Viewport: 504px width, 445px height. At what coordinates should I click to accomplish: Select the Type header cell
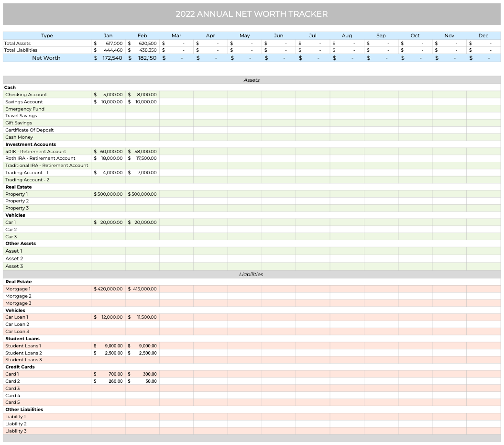[x=47, y=36]
